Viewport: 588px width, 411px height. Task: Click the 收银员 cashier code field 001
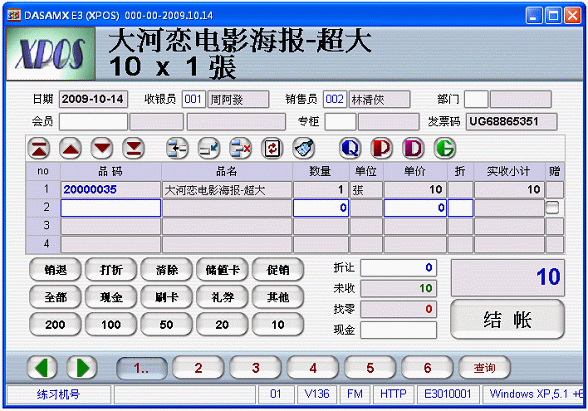[x=194, y=99]
